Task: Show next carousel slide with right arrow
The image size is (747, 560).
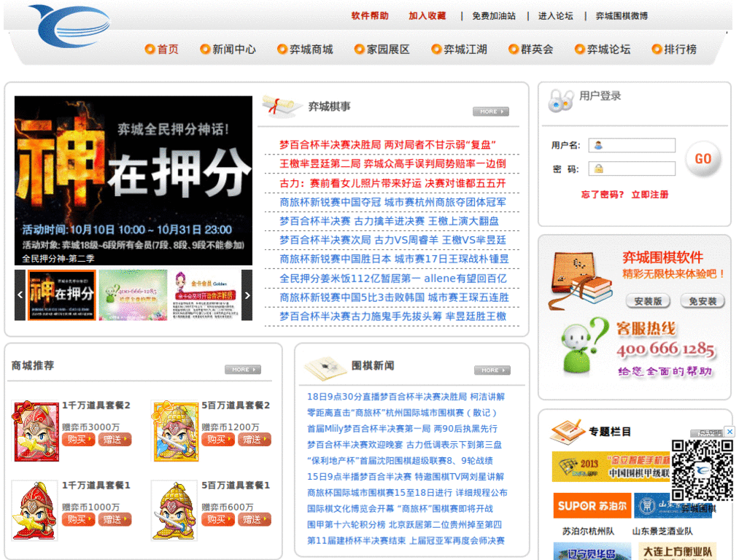Action: 247,295
